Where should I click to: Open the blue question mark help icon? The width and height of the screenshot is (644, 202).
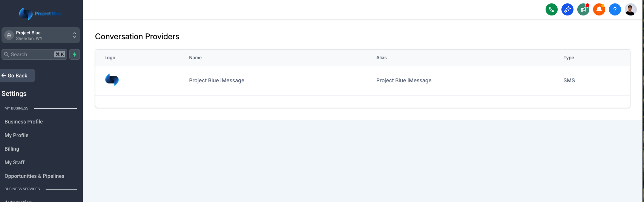click(x=615, y=9)
